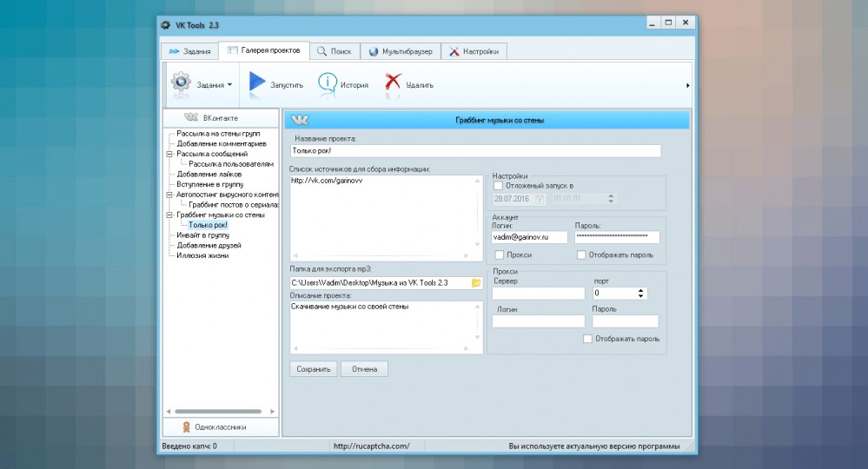Click the calendar icon beside date 28.07.2016

(540, 199)
